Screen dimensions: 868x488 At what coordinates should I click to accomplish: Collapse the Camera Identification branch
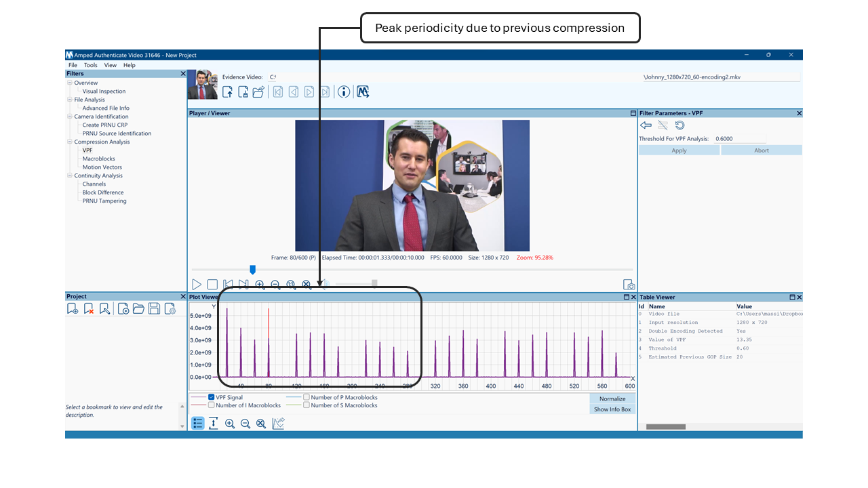(70, 116)
